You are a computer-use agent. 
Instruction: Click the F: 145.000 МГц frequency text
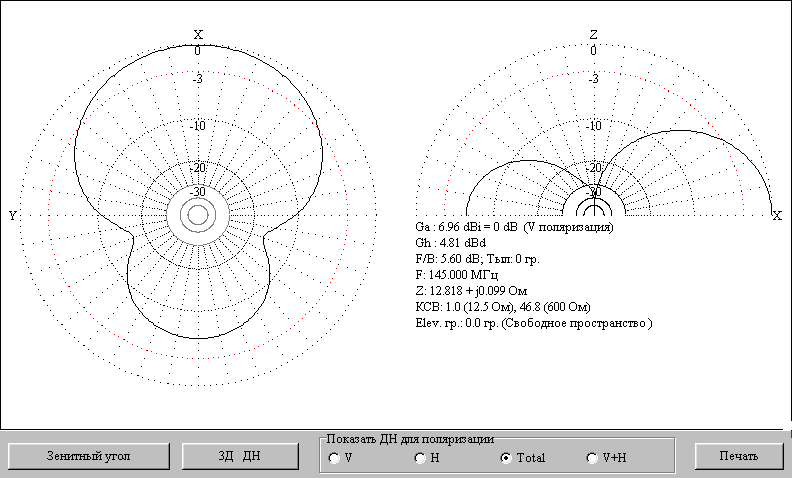pyautogui.click(x=457, y=275)
